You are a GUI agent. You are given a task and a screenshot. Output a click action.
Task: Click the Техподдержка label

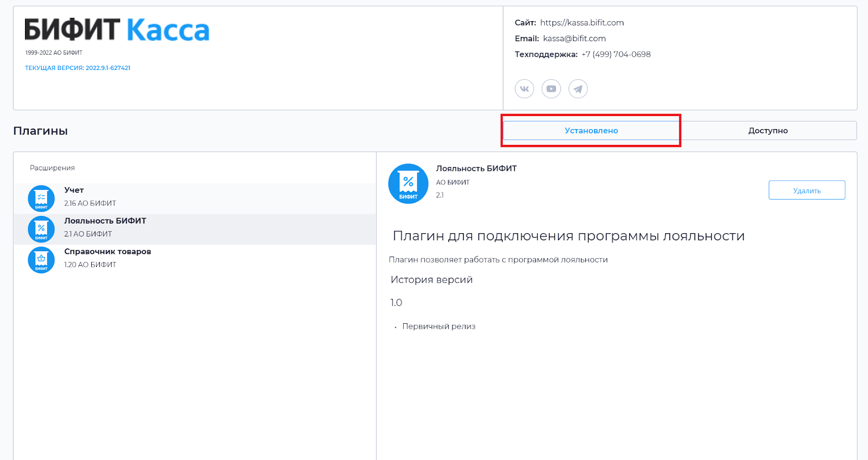click(x=546, y=54)
